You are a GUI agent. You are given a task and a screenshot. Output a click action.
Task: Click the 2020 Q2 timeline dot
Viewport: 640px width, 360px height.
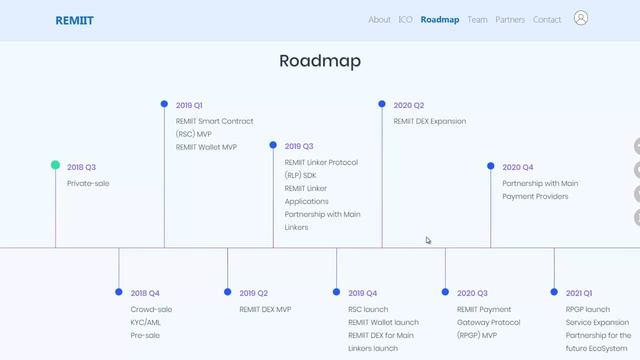[382, 104]
